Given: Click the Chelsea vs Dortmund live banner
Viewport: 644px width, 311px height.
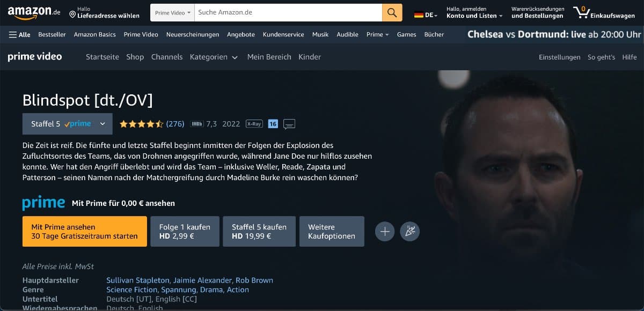Looking at the screenshot, I should tap(554, 34).
